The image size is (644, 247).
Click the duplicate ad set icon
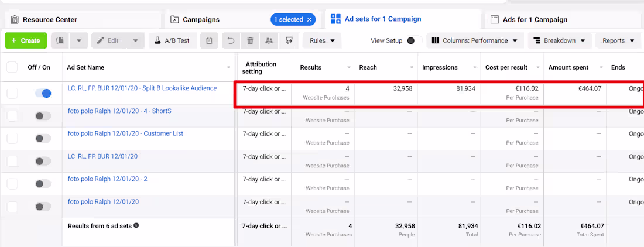(x=60, y=40)
